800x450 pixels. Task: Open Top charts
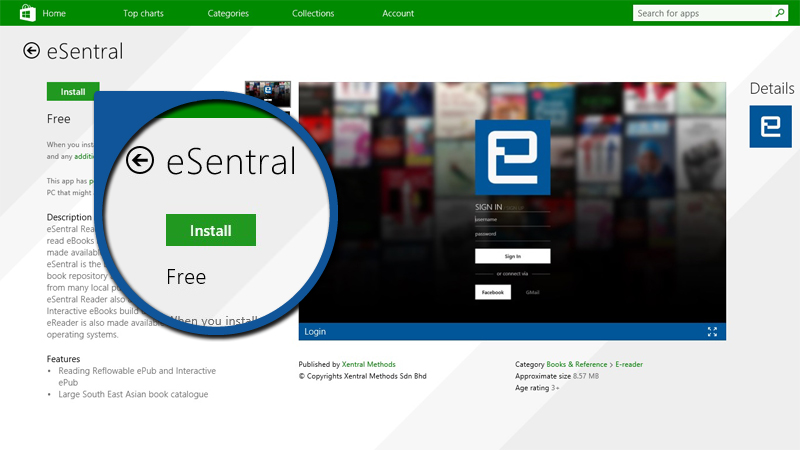[x=143, y=13]
